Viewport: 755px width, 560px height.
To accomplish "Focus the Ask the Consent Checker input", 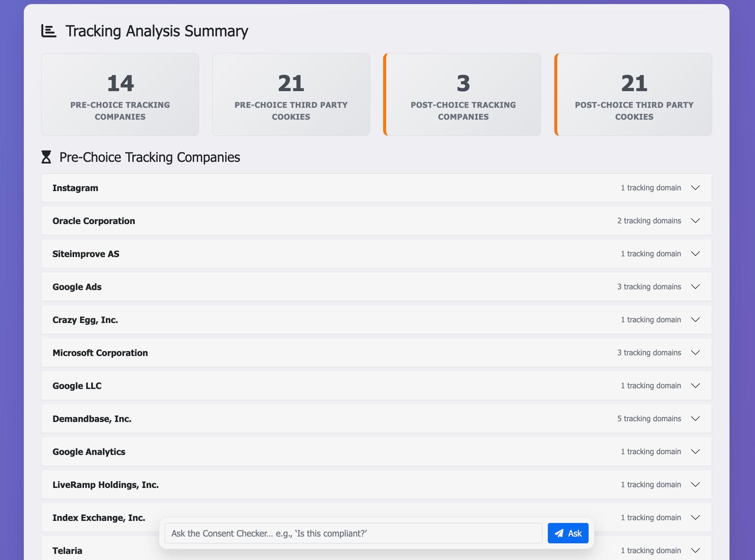I will click(353, 533).
